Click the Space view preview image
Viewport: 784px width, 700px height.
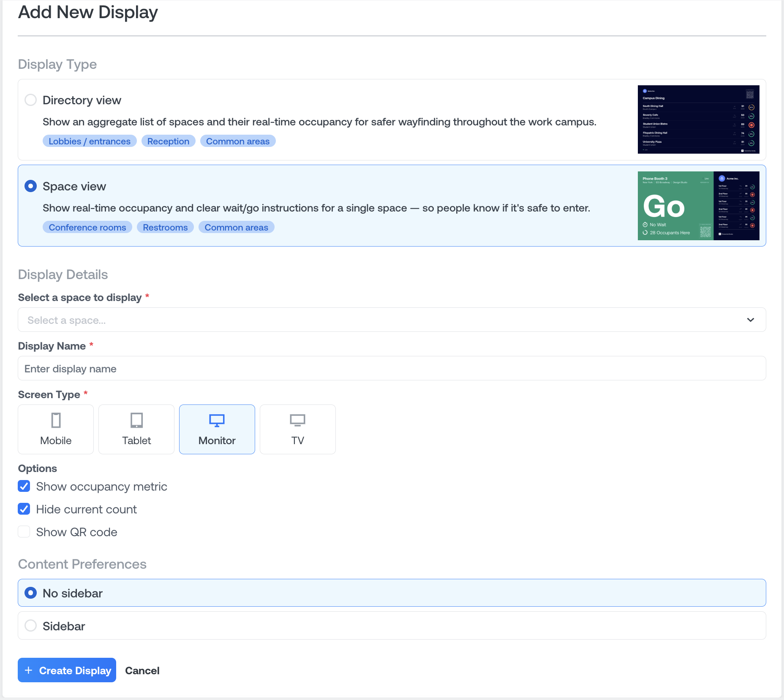pyautogui.click(x=698, y=206)
